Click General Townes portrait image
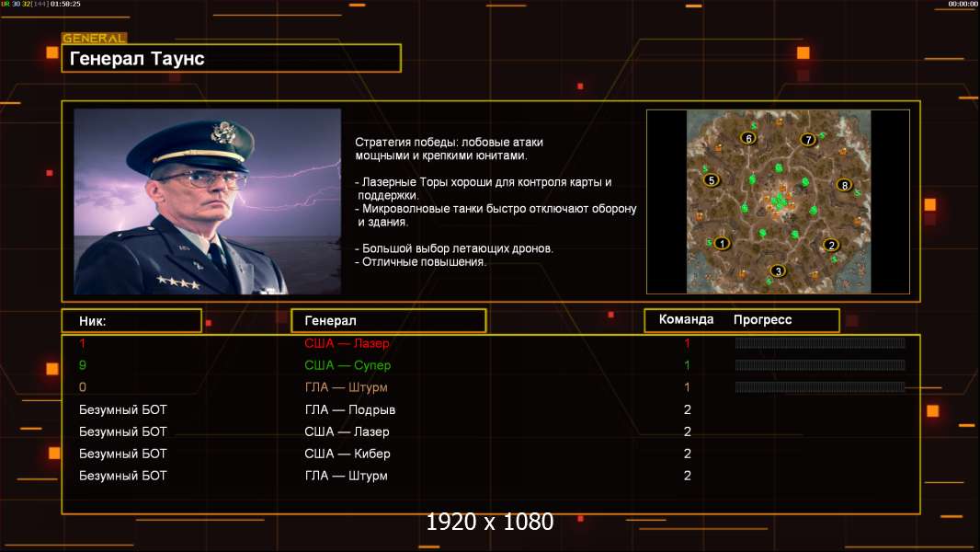980x552 pixels. point(208,201)
